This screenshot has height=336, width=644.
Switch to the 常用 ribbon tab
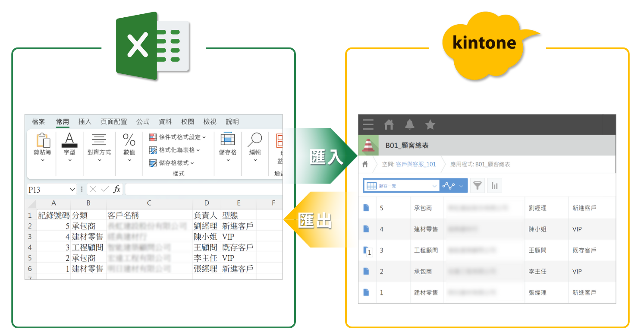click(63, 122)
